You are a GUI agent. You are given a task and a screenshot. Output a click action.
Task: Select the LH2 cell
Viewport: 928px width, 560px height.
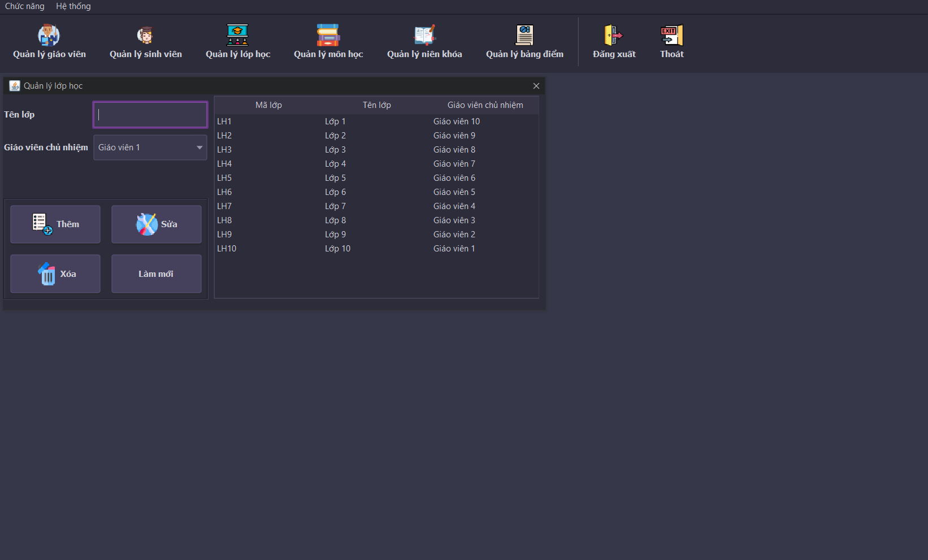(x=269, y=136)
